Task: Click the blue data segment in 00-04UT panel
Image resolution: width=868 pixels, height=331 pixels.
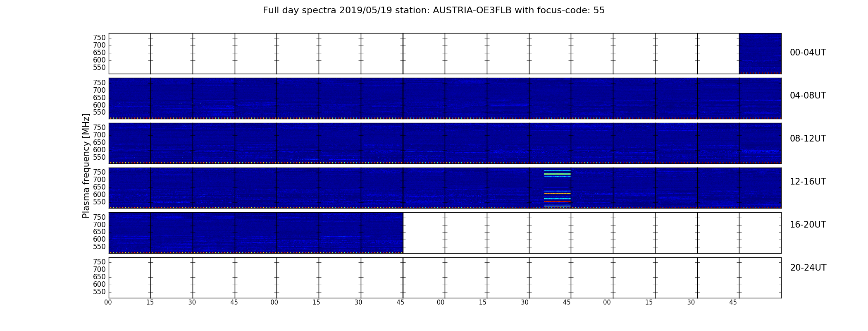Action: coord(760,53)
